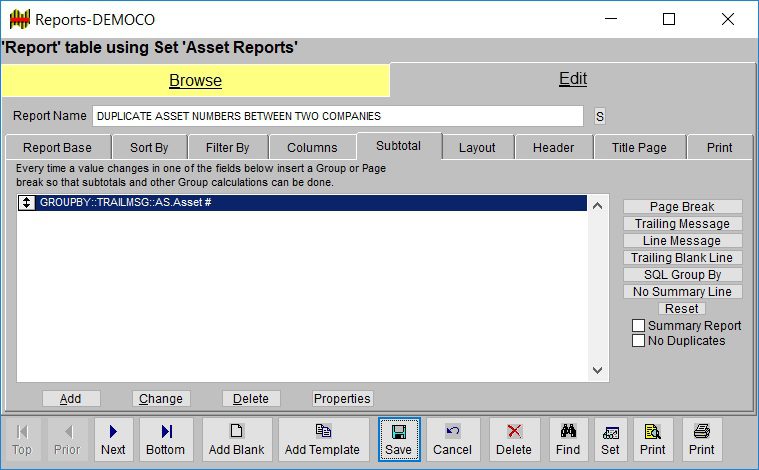Open Properties for selected subtotal field
This screenshot has height=470, width=759.
click(343, 399)
